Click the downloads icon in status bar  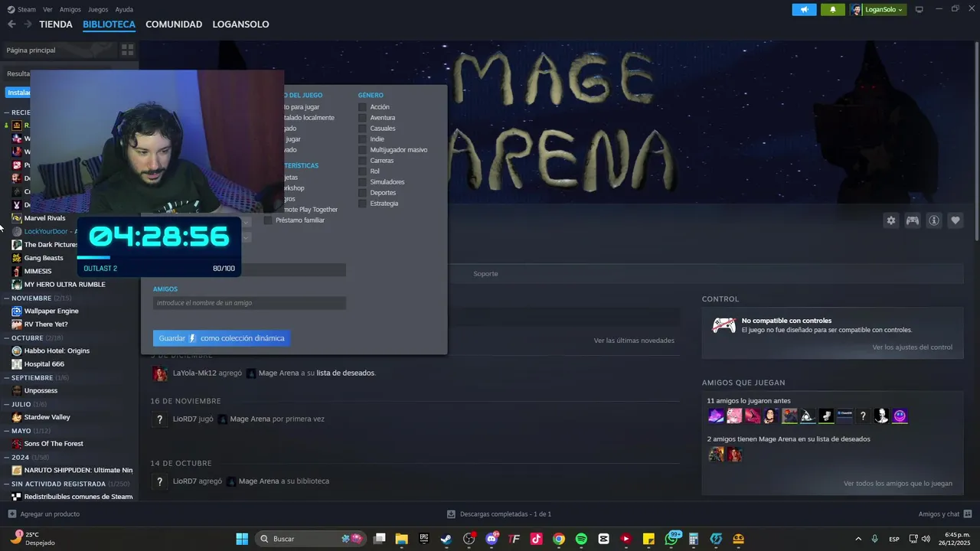click(x=452, y=514)
